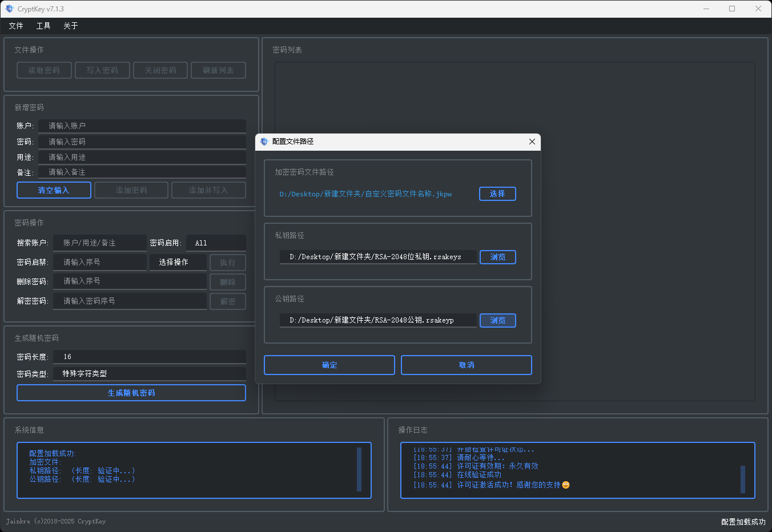
Task: Click the 系统信息 panel scrollbar
Action: pyautogui.click(x=359, y=469)
